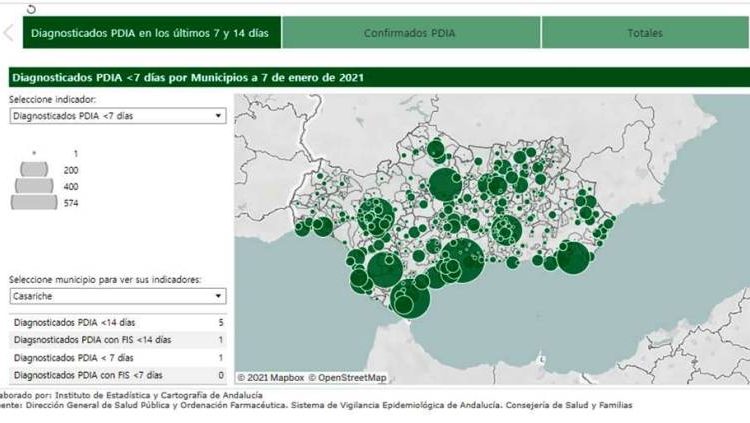Image resolution: width=750 pixels, height=423 pixels.
Task: Click the green map title header bar
Action: coord(375,77)
